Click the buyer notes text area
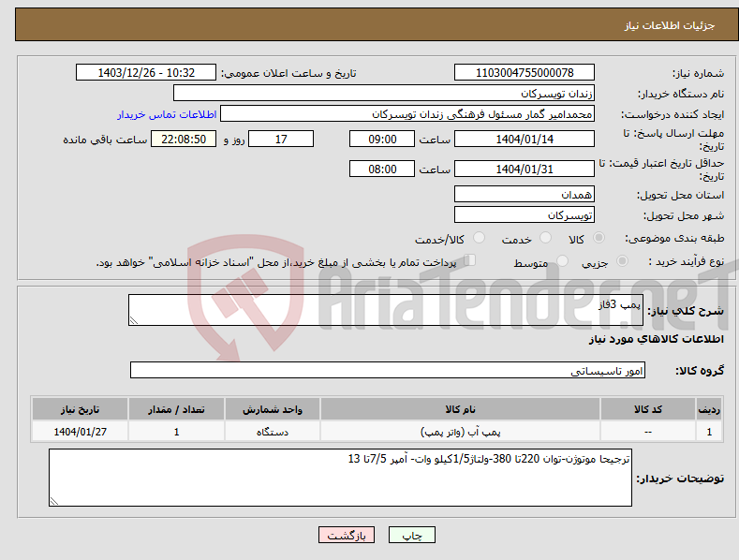This screenshot has width=739, height=560. click(x=340, y=478)
